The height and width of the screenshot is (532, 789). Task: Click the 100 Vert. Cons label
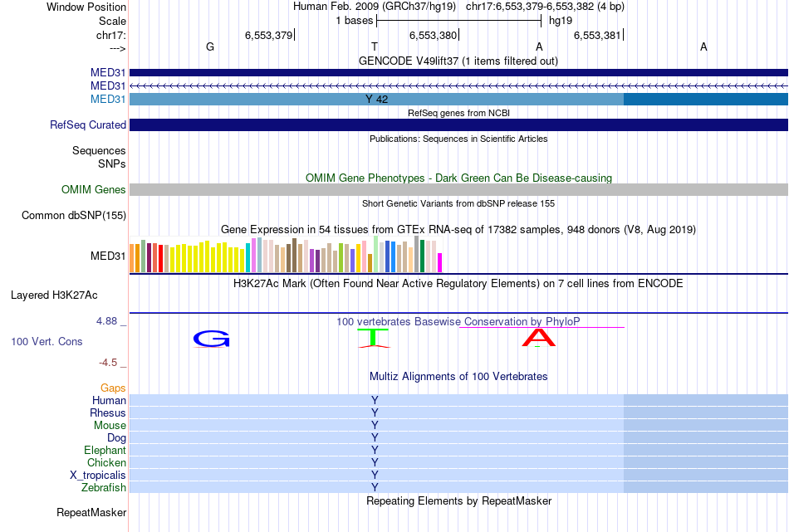(47, 341)
